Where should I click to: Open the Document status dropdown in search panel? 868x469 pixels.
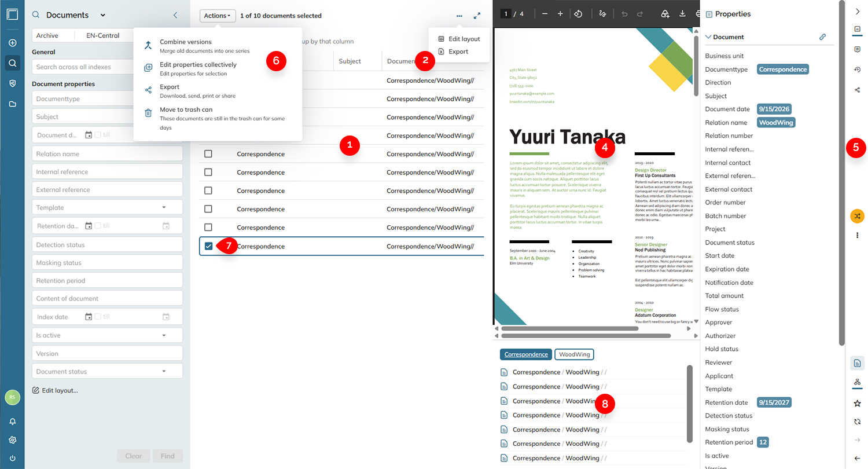click(x=108, y=372)
